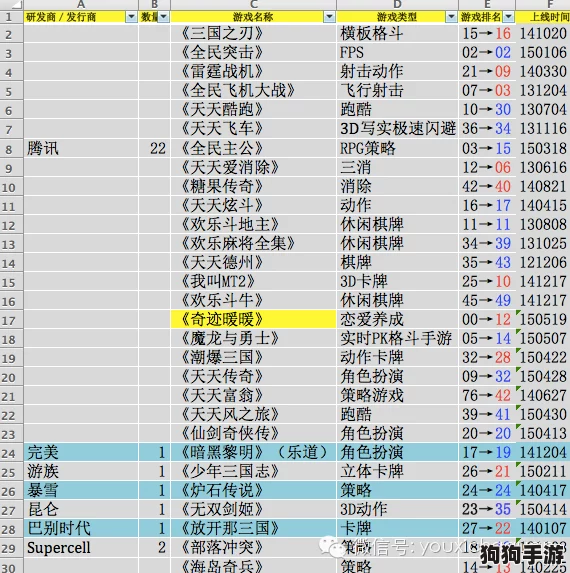
Task: Select the 《无双剑姬》 cell
Action: [254, 510]
